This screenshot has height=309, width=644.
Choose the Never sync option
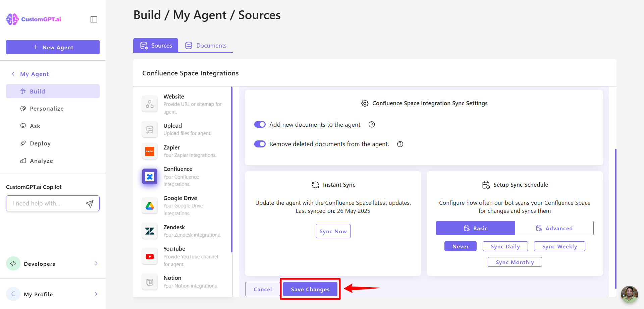pos(461,246)
